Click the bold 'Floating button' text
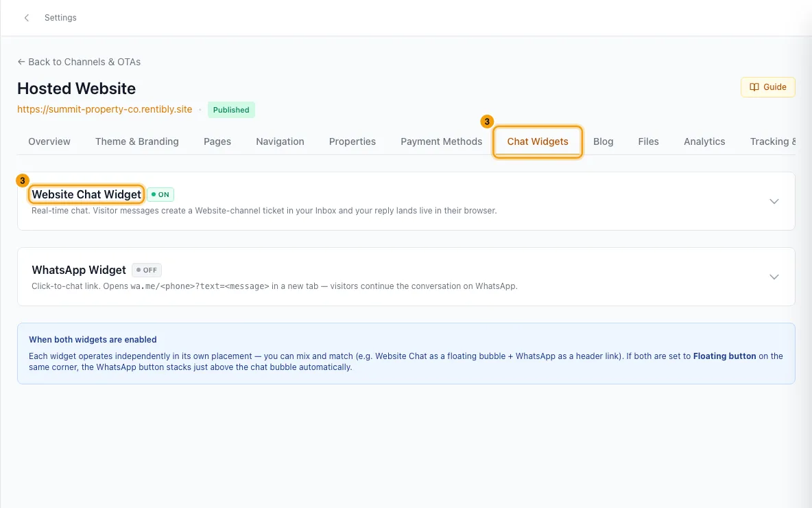 724,356
